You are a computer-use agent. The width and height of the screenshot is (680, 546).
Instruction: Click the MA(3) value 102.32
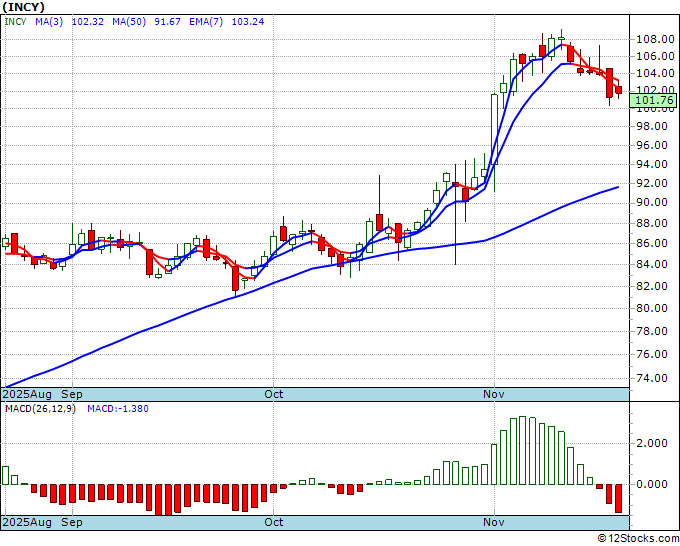point(88,22)
